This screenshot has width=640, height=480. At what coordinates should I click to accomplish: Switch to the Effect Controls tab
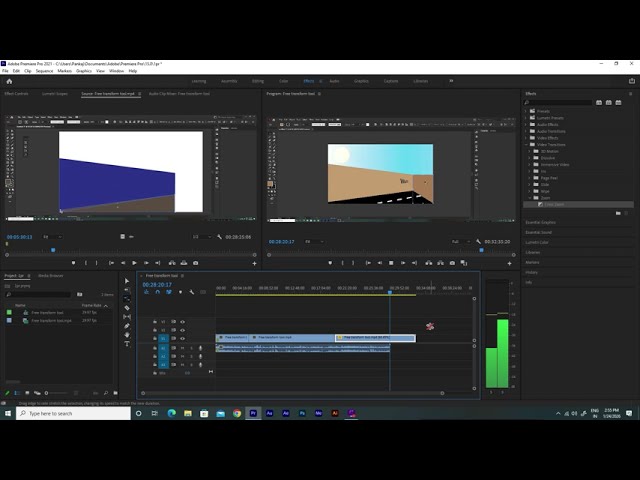point(16,94)
